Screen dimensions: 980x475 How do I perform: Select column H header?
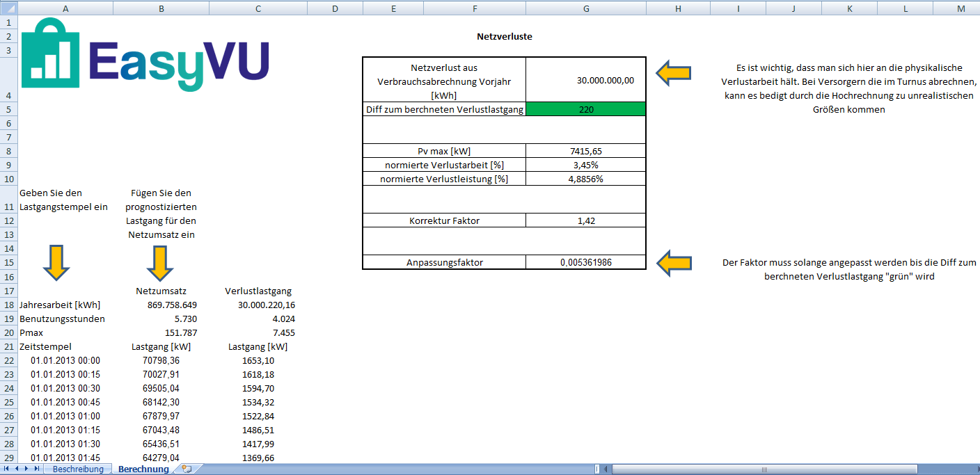(678, 8)
